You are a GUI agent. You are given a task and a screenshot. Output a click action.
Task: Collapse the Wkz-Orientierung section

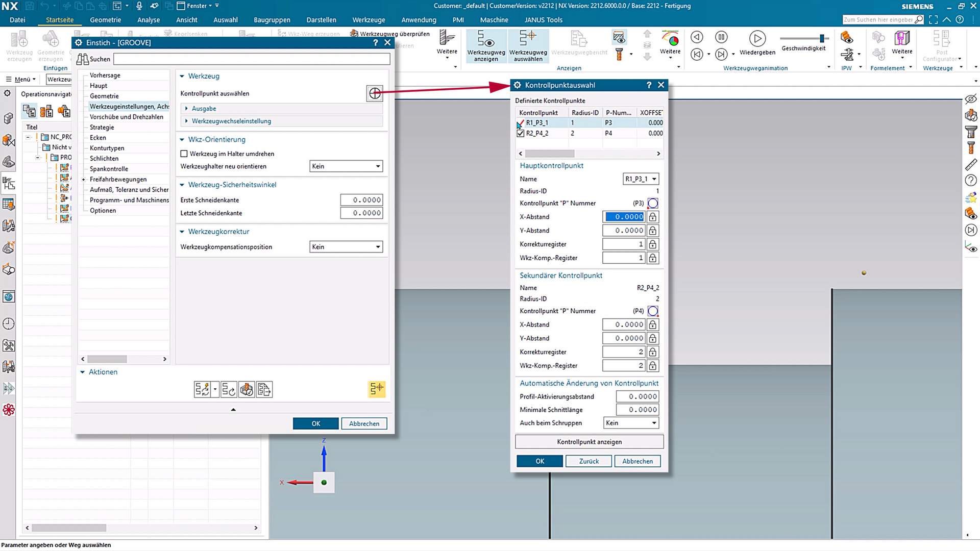click(x=182, y=139)
